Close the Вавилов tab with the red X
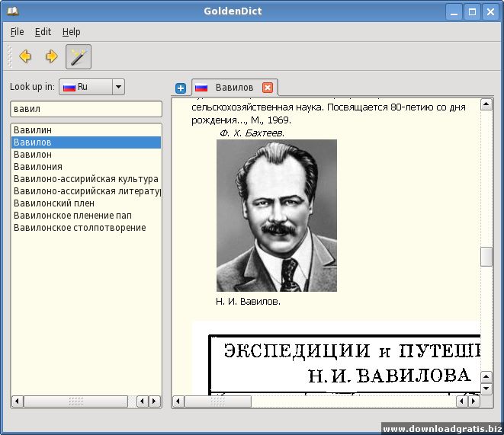Viewport: 504px width, 435px height. pos(268,88)
